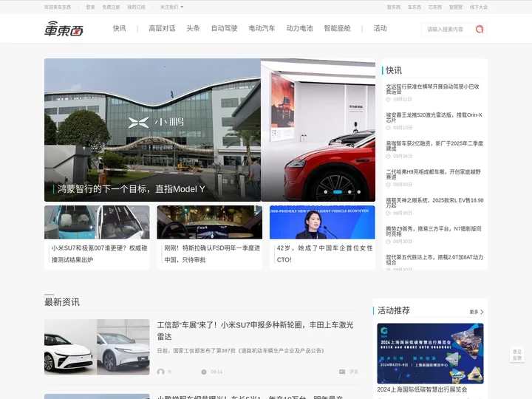
Task: Click clock icon beside 09月11日
Action: click(x=389, y=100)
